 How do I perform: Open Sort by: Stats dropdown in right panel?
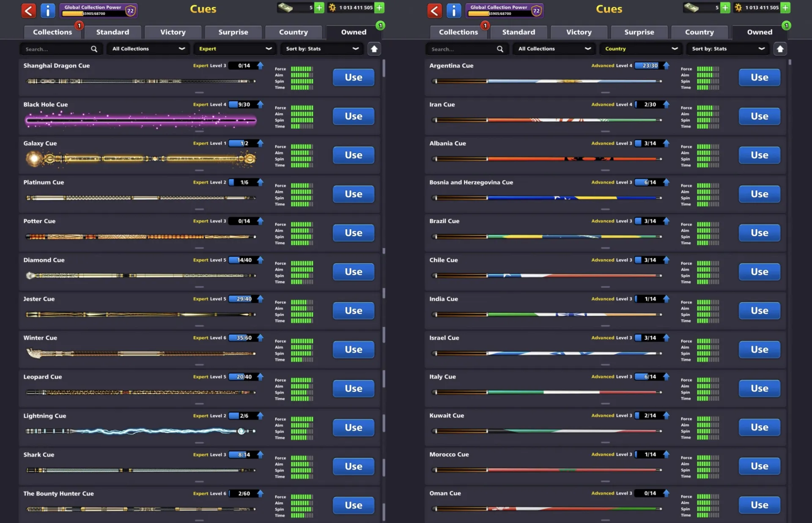tap(728, 49)
